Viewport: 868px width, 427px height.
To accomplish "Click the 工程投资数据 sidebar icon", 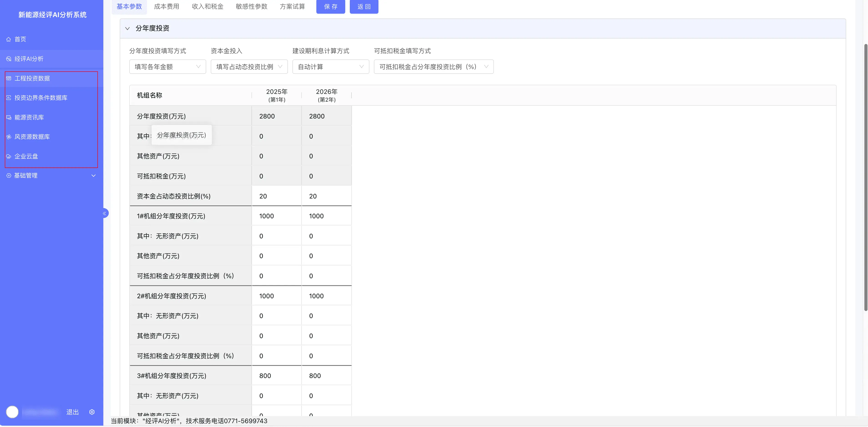I will 8,78.
